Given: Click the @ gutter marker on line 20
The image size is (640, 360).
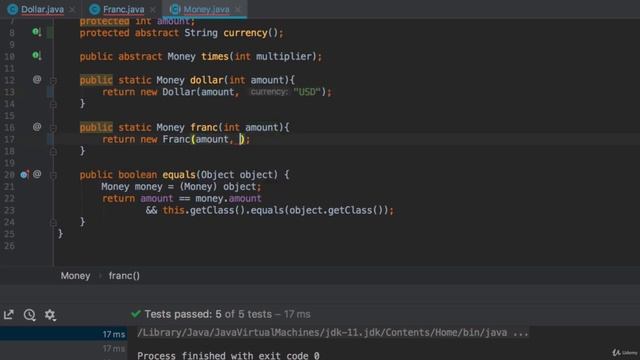Looking at the screenshot, I should click(x=37, y=174).
